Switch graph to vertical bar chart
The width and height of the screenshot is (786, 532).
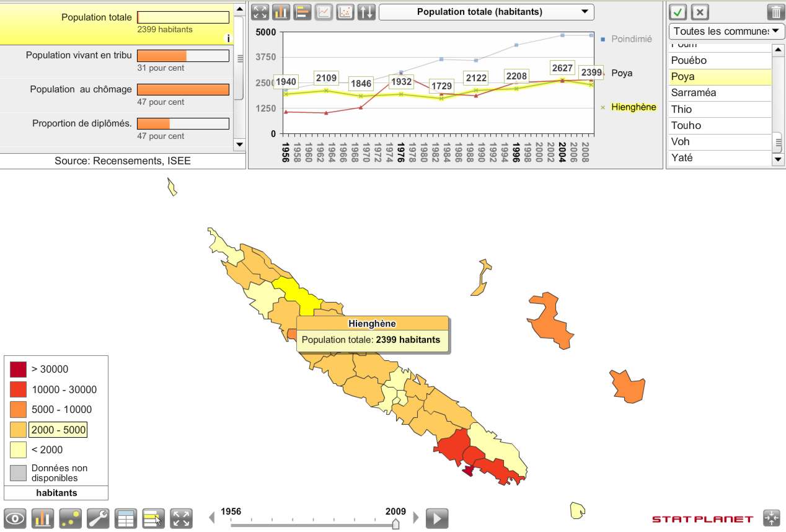point(281,12)
